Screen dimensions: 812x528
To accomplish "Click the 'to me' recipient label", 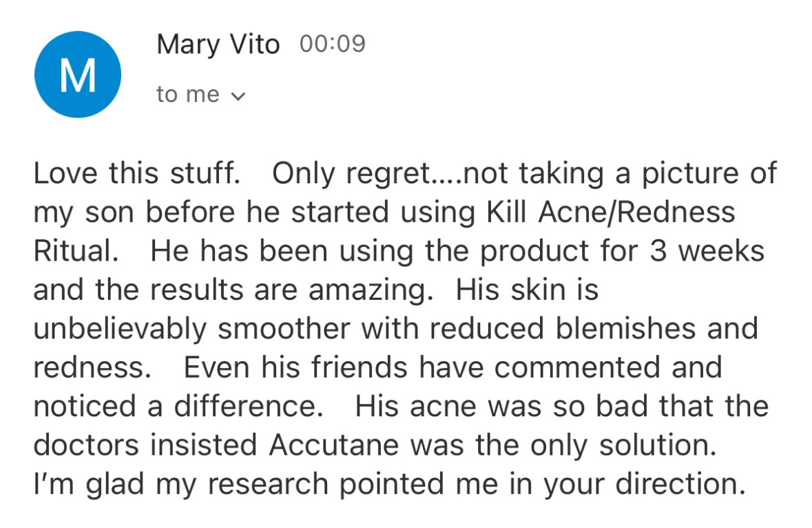I will coord(188,95).
